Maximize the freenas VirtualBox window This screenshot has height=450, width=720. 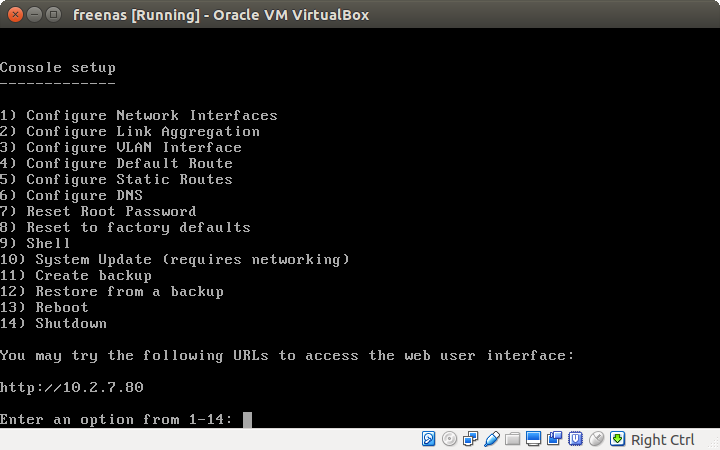tap(54, 15)
